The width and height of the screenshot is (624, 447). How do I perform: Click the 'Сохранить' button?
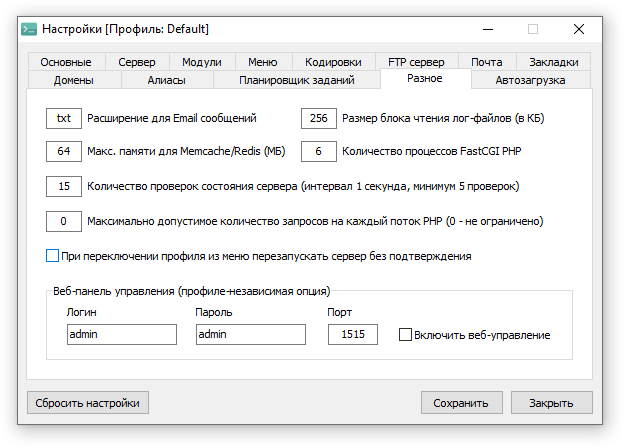click(x=461, y=403)
